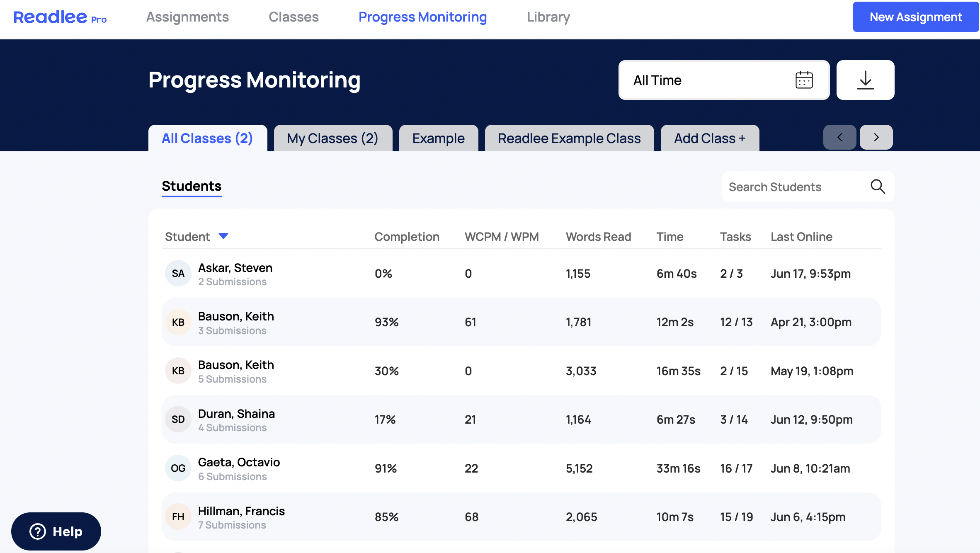Click the OG avatar for Octavio Gaeta
Image resolution: width=980 pixels, height=553 pixels.
tap(178, 468)
